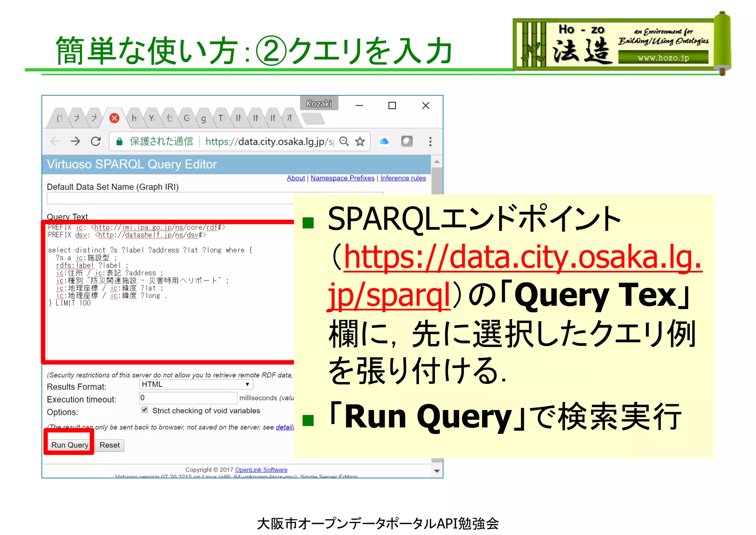Click the page scrollbar down arrow
The height and width of the screenshot is (535, 756).
tap(437, 471)
